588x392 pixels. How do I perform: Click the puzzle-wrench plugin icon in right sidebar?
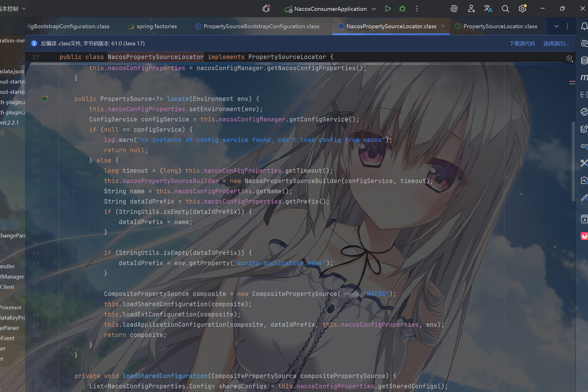(584, 180)
